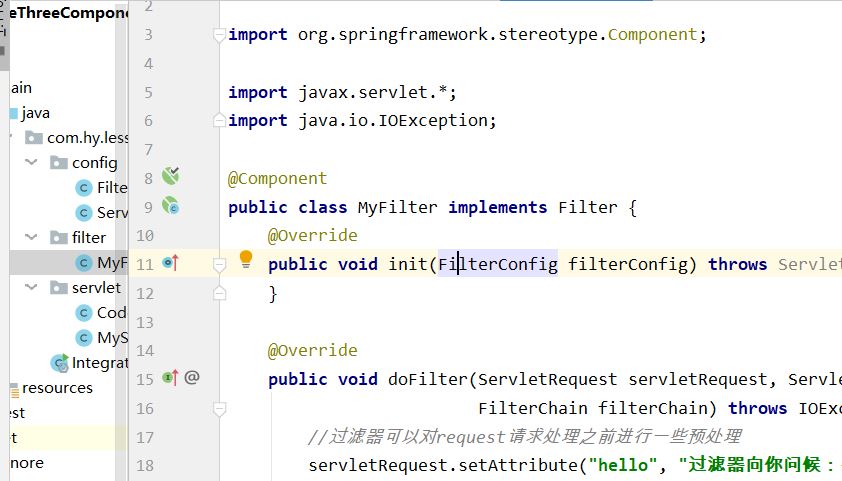Screen dimensions: 842x481
Task: Click the MyFilter class name on line 9
Action: (398, 207)
